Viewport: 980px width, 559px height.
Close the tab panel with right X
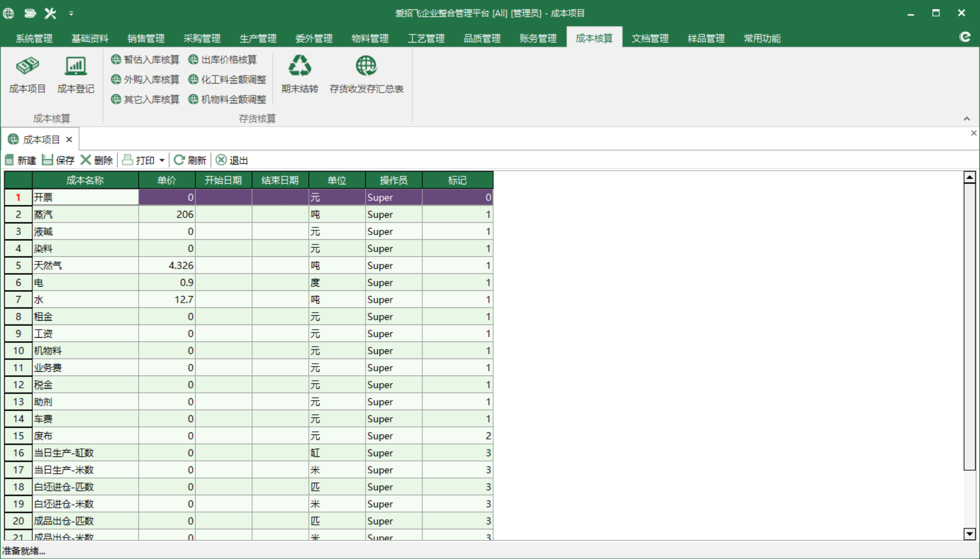click(x=973, y=133)
